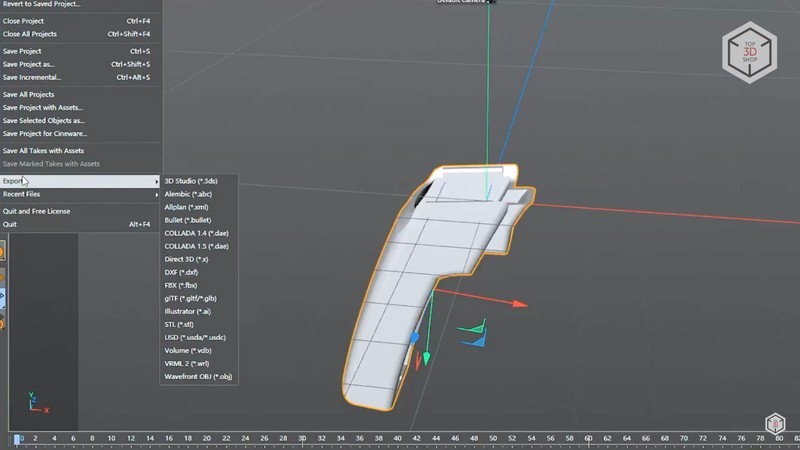Select Alembic (*.abc) export format
Image resolution: width=800 pixels, height=450 pixels.
point(188,194)
